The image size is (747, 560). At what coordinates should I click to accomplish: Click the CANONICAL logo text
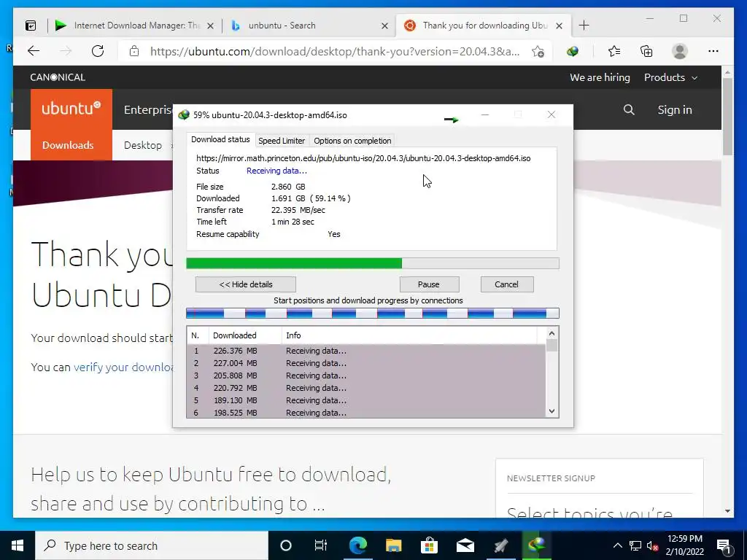coord(58,77)
